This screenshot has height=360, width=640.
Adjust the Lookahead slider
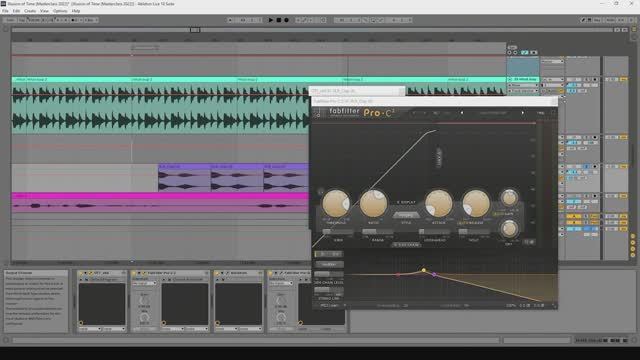(x=434, y=231)
